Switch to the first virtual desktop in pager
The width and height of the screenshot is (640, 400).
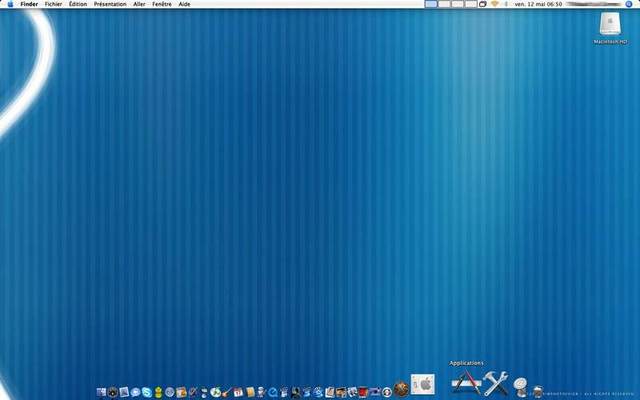[x=431, y=4]
